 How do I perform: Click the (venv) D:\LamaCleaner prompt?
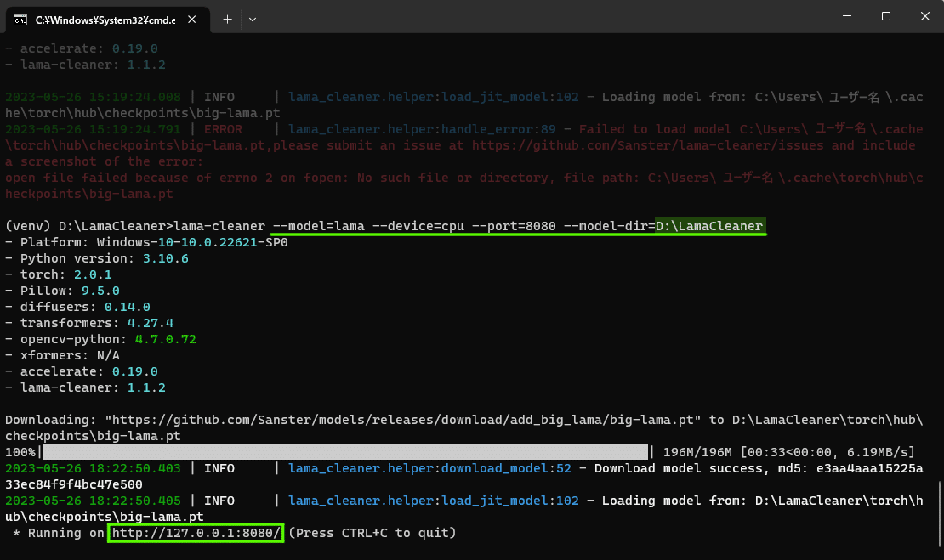(x=89, y=226)
